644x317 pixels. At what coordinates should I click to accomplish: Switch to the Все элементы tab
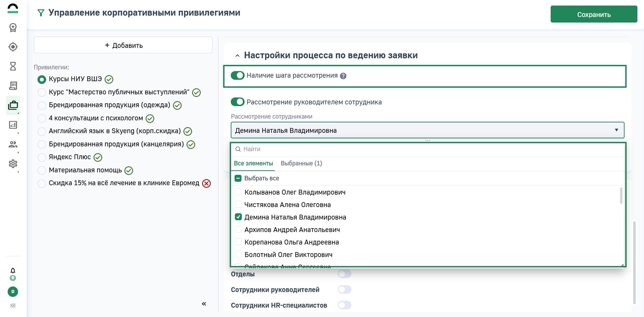click(x=253, y=163)
